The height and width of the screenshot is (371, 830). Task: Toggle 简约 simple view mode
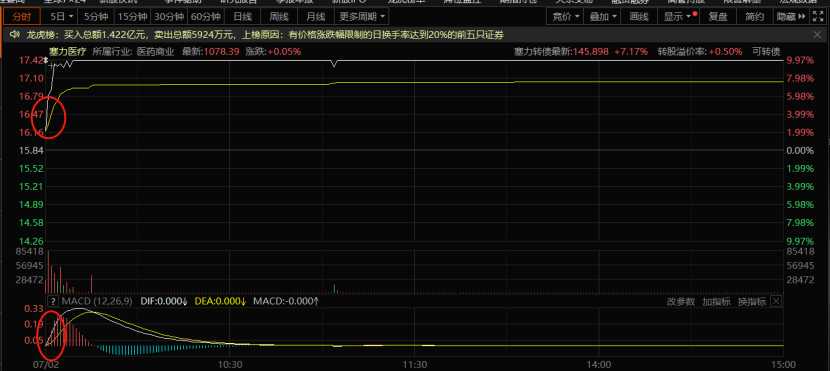point(754,16)
